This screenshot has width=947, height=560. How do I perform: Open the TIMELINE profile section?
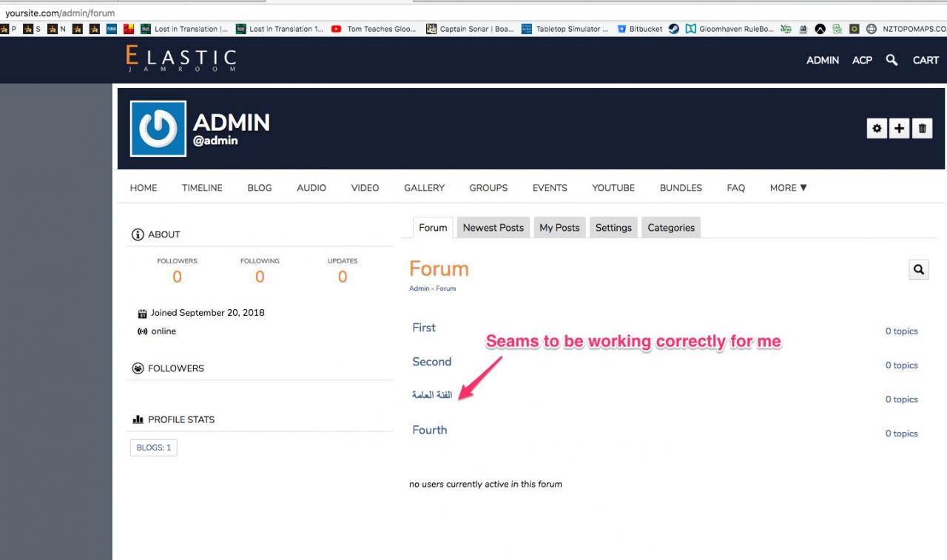(x=202, y=188)
